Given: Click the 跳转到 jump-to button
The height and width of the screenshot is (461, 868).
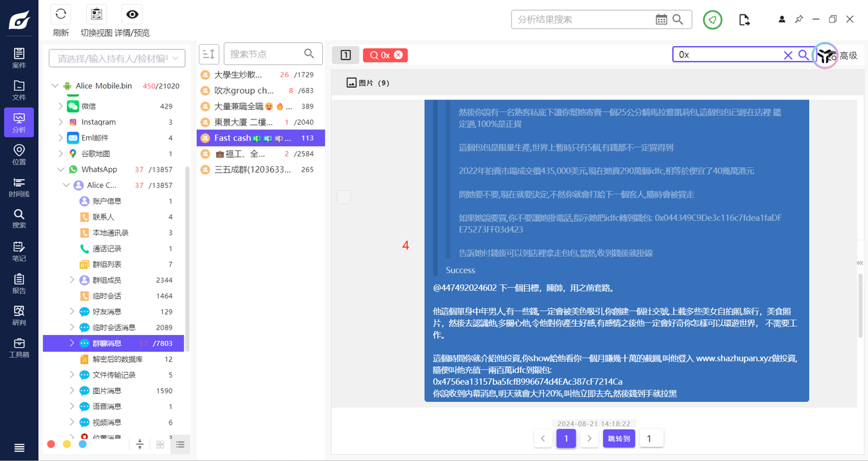Looking at the screenshot, I should (619, 439).
